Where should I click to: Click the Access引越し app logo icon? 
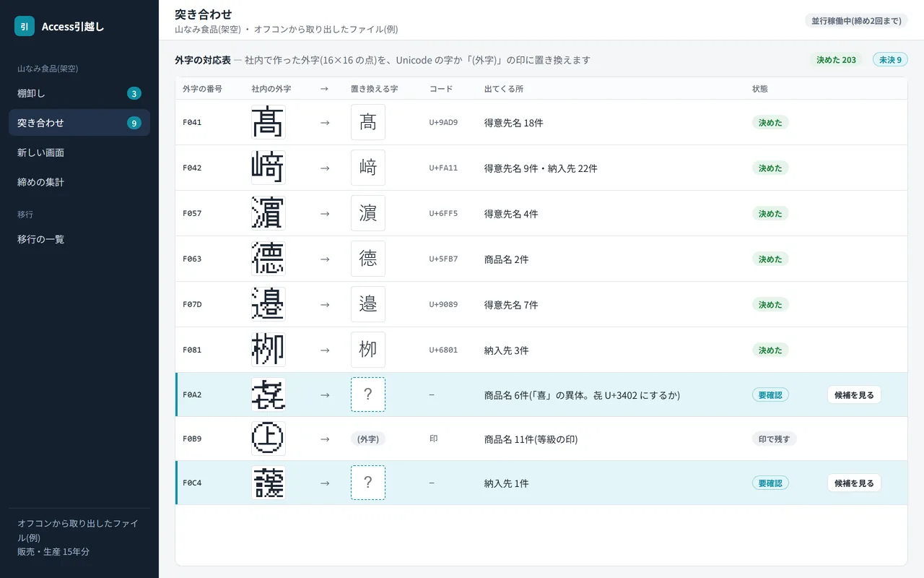[x=25, y=26]
